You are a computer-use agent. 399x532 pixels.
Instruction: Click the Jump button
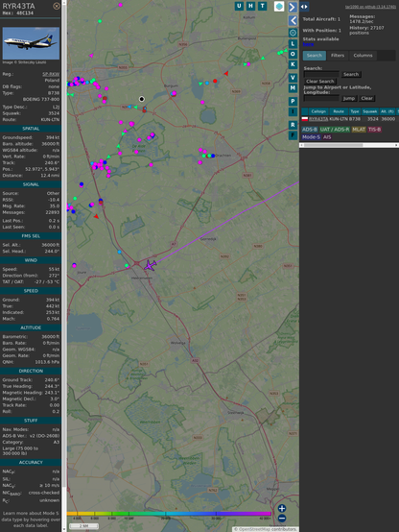point(348,98)
